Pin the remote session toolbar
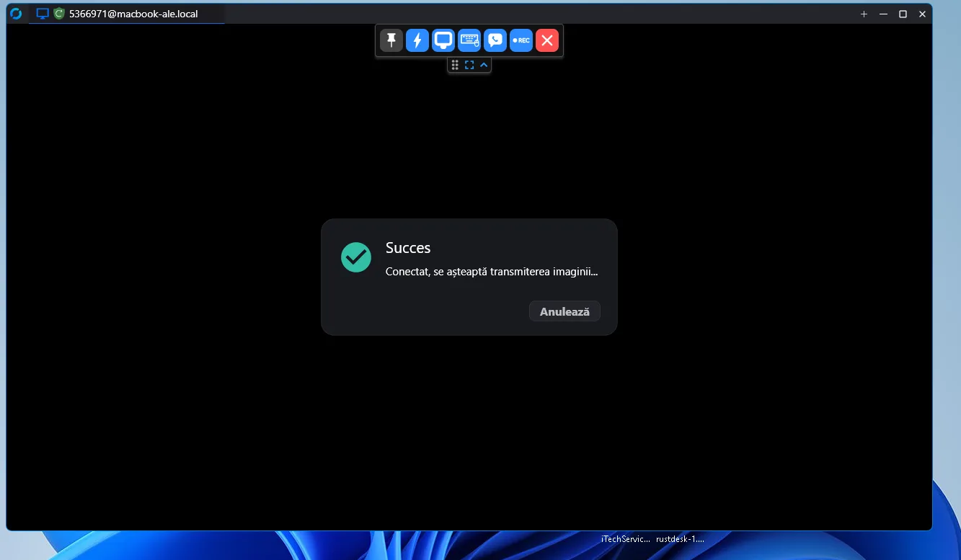Image resolution: width=961 pixels, height=560 pixels. 391,40
